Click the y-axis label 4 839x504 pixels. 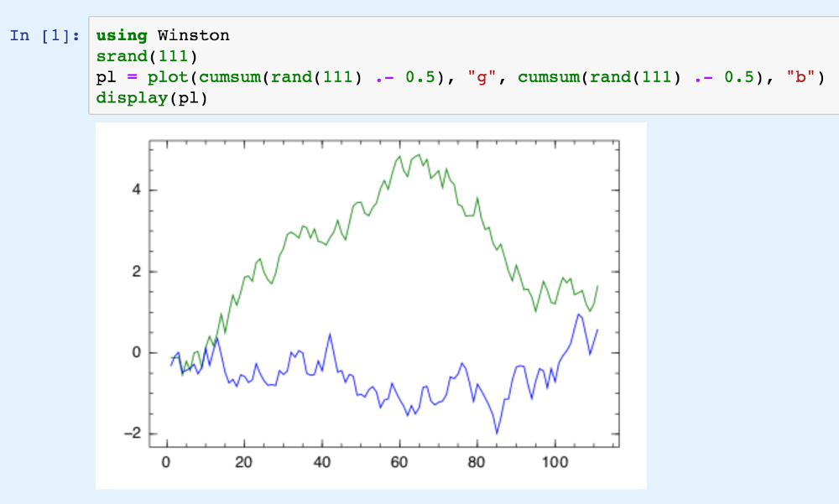pos(137,190)
